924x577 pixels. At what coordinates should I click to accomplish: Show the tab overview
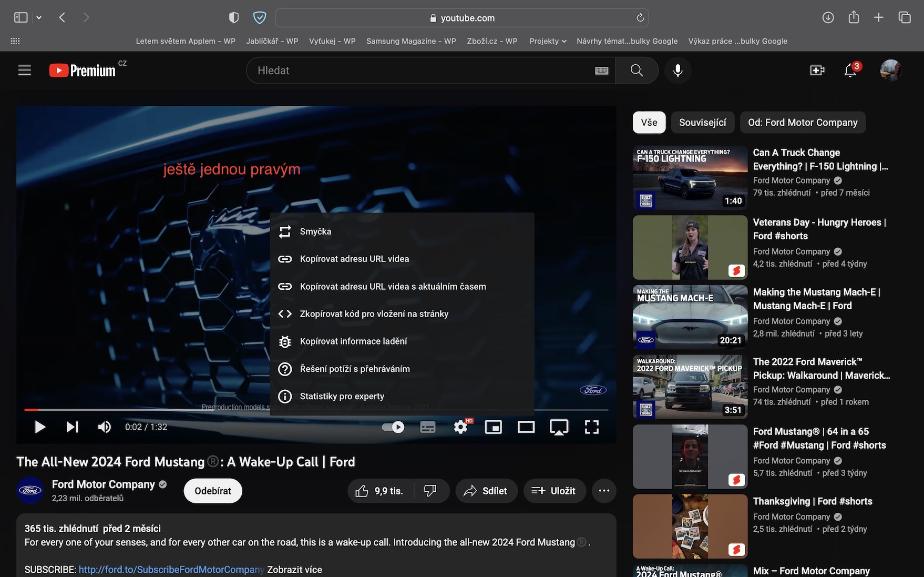tap(905, 18)
